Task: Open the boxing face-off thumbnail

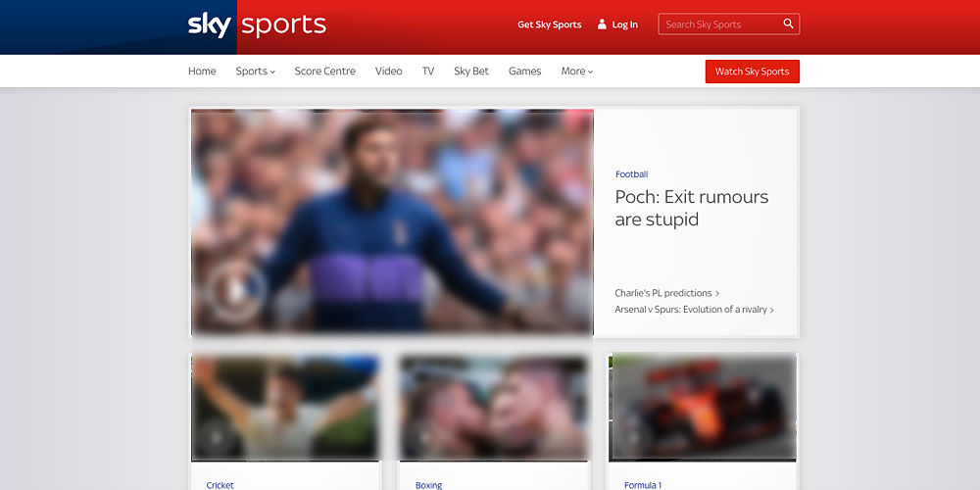Action: [x=494, y=408]
